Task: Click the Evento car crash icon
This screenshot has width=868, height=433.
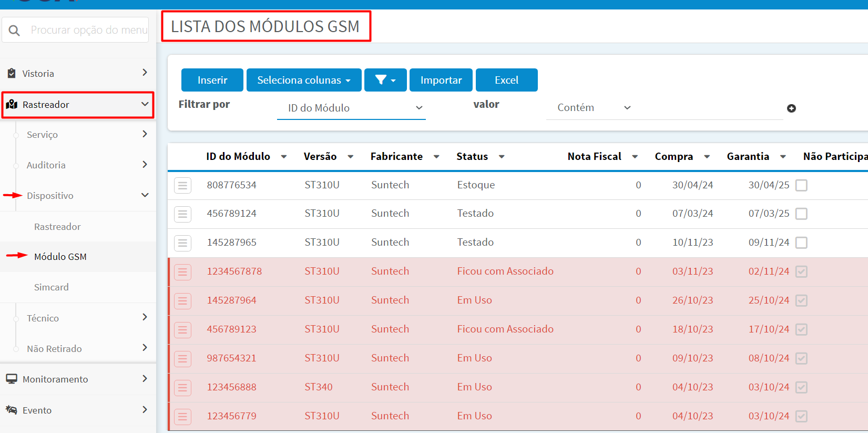Action: 12,410
